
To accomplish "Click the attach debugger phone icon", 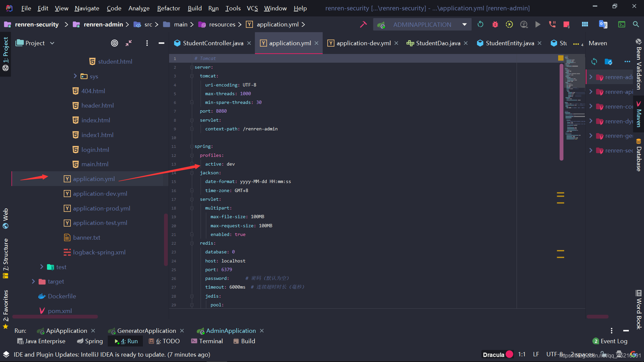I will (x=552, y=24).
